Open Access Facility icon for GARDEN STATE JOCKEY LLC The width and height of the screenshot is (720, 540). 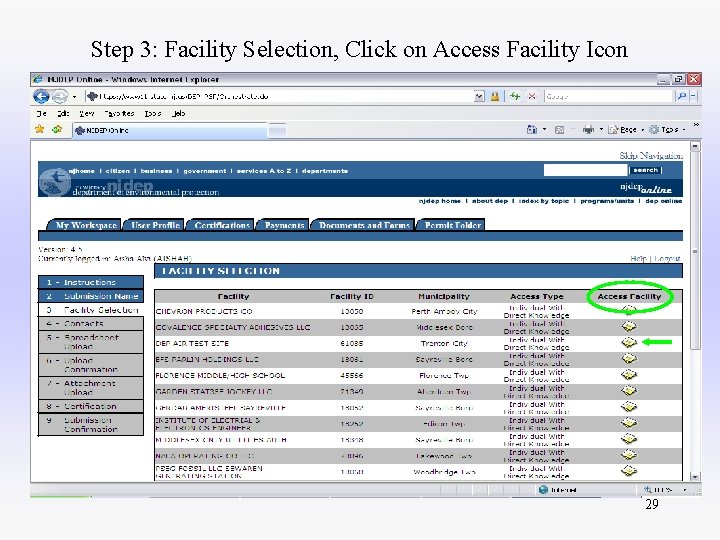(x=629, y=391)
